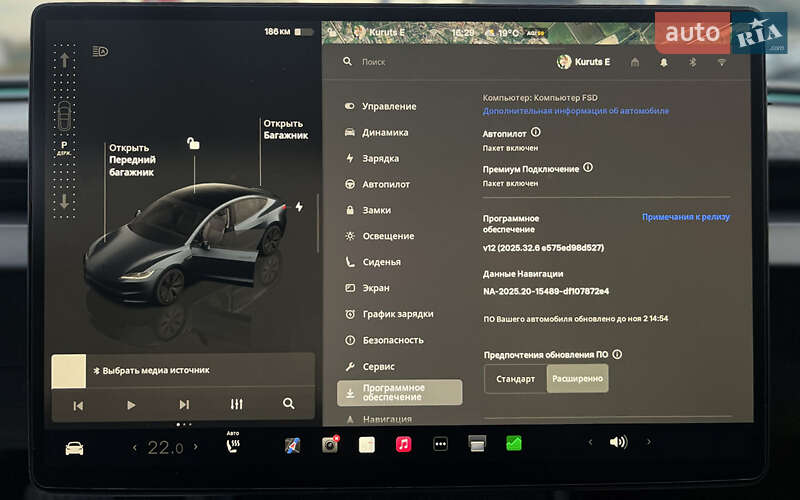Open the dashcam camera app
The height and width of the screenshot is (500, 800).
(x=330, y=444)
